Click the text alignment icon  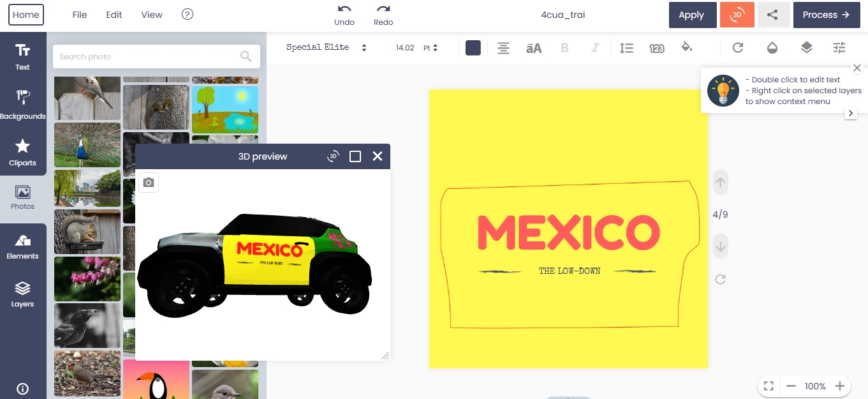point(503,48)
